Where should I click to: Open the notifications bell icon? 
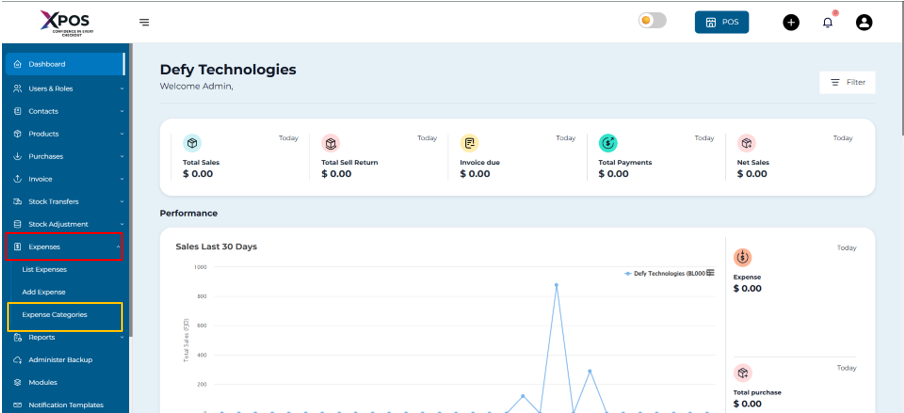click(x=828, y=22)
